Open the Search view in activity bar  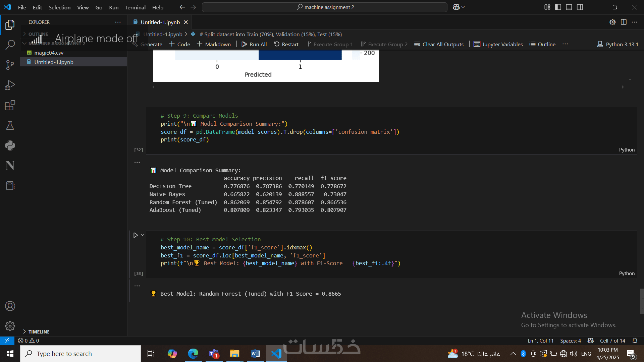click(x=10, y=45)
